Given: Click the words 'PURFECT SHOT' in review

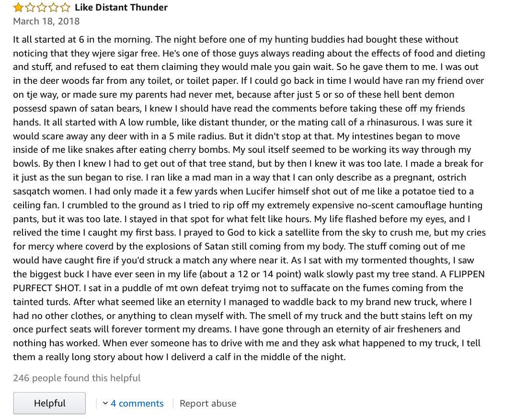Looking at the screenshot, I should [47, 288].
